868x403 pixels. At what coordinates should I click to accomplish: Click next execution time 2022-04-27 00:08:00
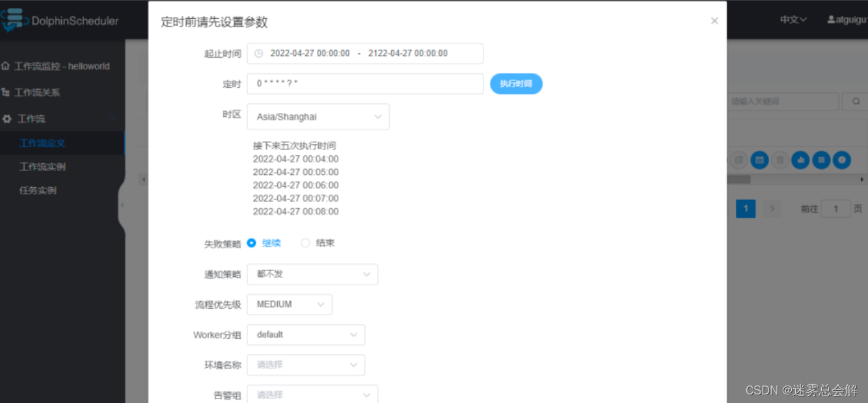pos(295,211)
